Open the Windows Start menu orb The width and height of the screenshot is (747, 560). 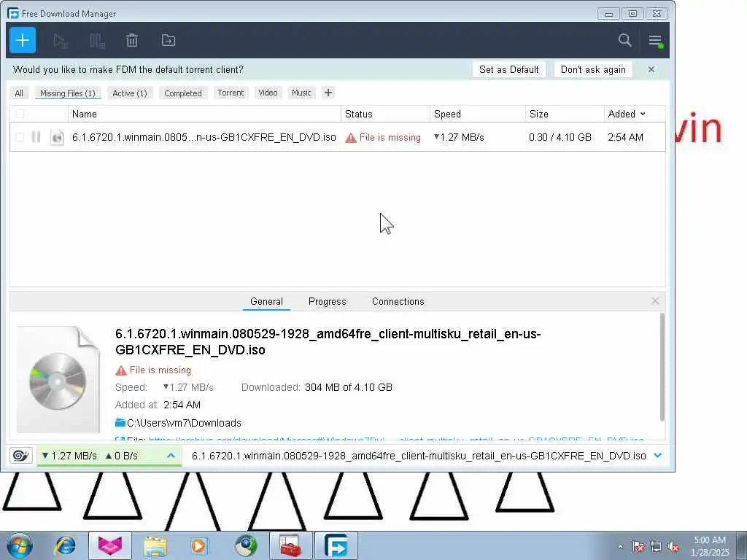click(x=20, y=545)
